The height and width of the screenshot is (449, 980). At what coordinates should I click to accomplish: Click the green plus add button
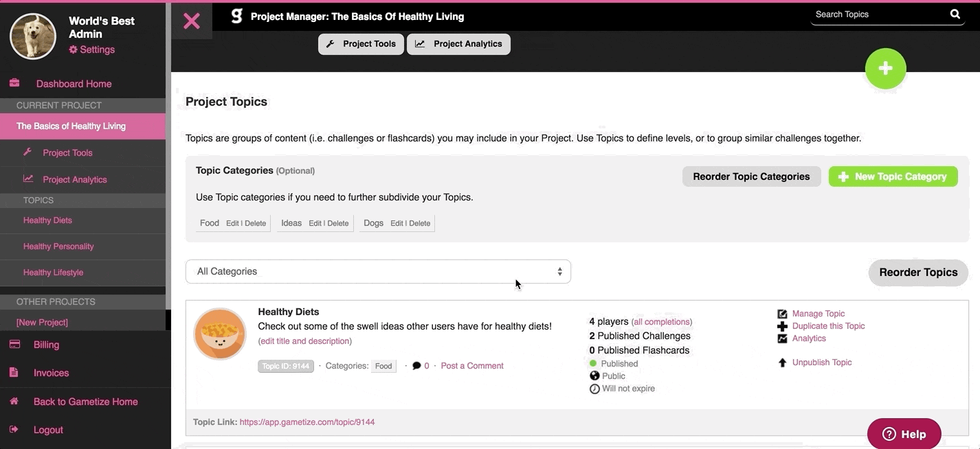coord(886,69)
